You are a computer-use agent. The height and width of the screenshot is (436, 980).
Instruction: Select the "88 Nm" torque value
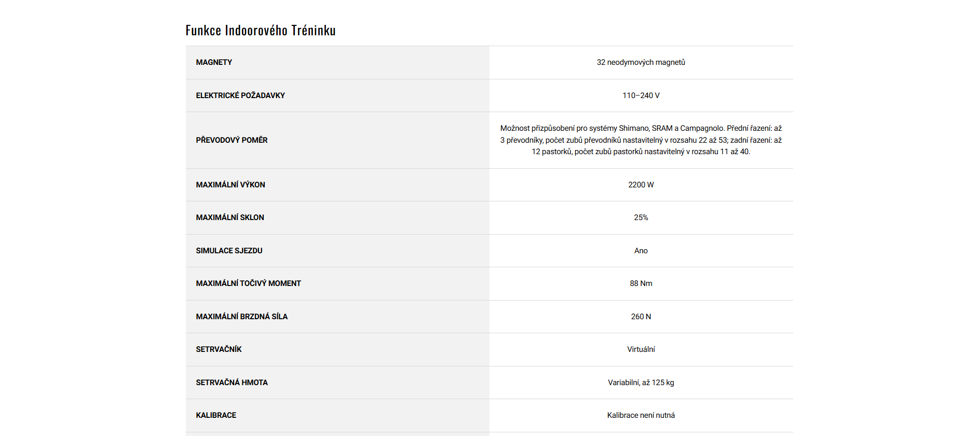(641, 283)
